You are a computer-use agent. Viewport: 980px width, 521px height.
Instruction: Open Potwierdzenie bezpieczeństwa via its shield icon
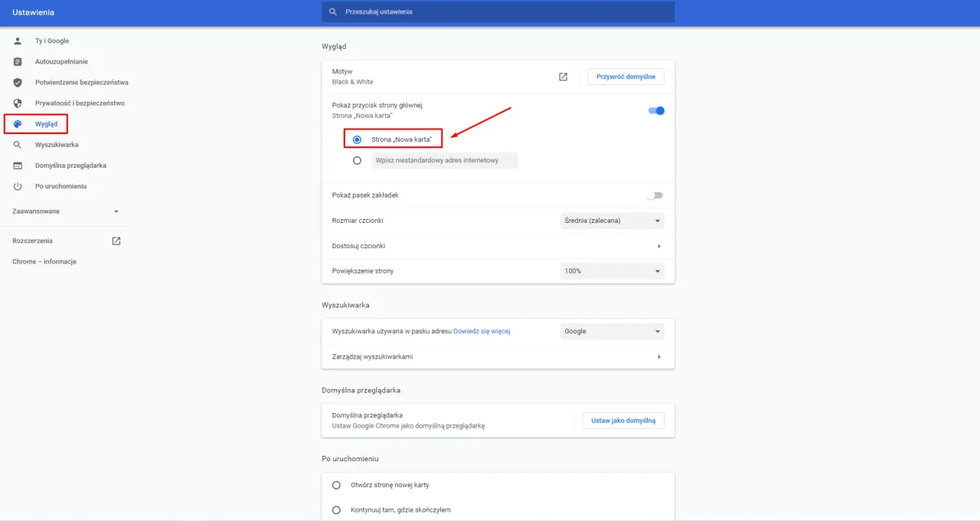coord(17,82)
